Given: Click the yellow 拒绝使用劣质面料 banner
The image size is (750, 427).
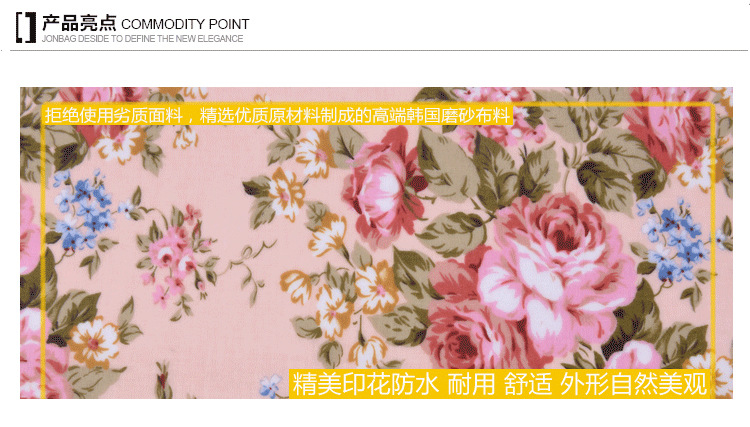Looking at the screenshot, I should [x=277, y=115].
